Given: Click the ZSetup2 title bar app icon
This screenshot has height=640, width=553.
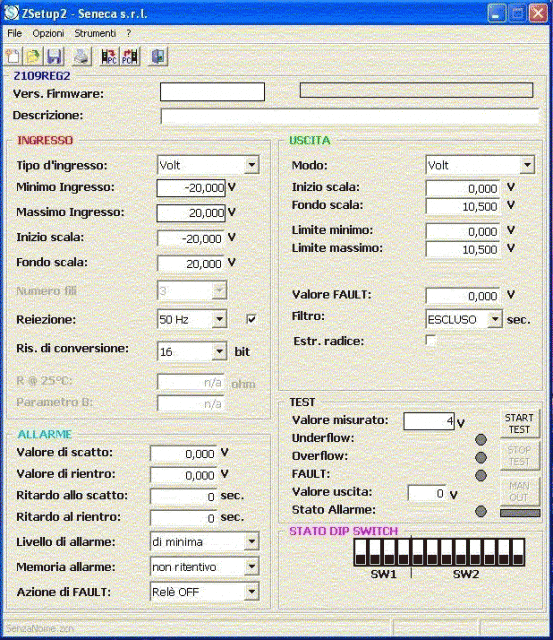Looking at the screenshot, I should [11, 13].
